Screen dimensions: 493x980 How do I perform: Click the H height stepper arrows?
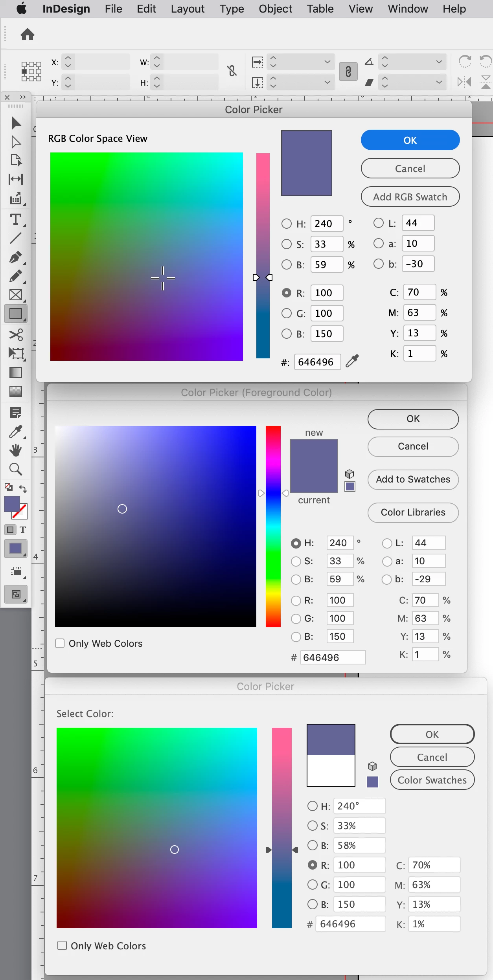coord(157,82)
